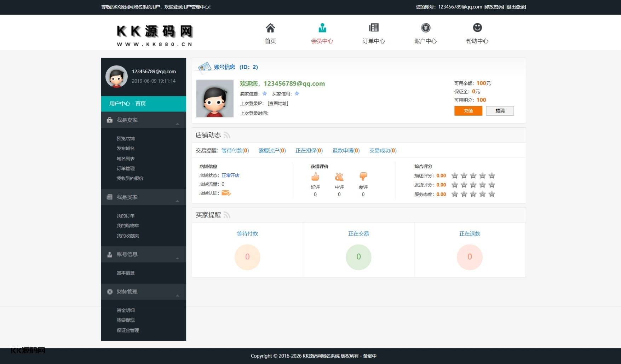
Task: Click the 提现 withdraw button
Action: pos(500,111)
